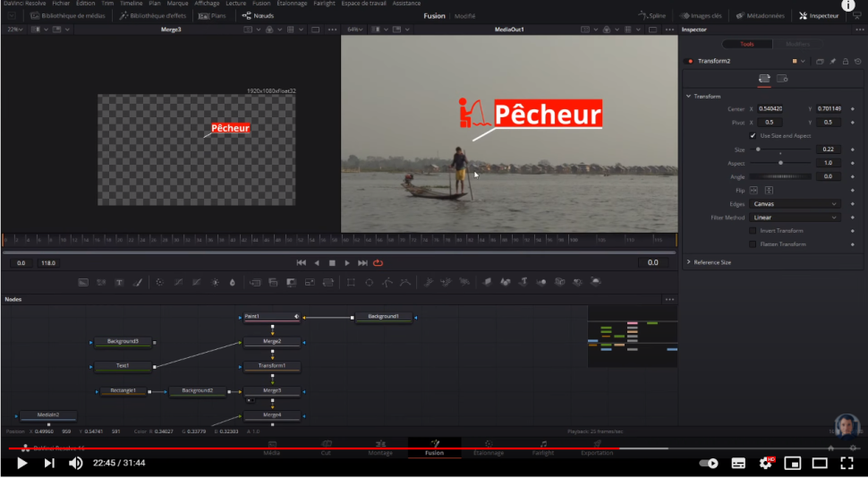Image resolution: width=868 pixels, height=478 pixels.
Task: Add a Blur node with the droplet icon
Action: point(233,283)
